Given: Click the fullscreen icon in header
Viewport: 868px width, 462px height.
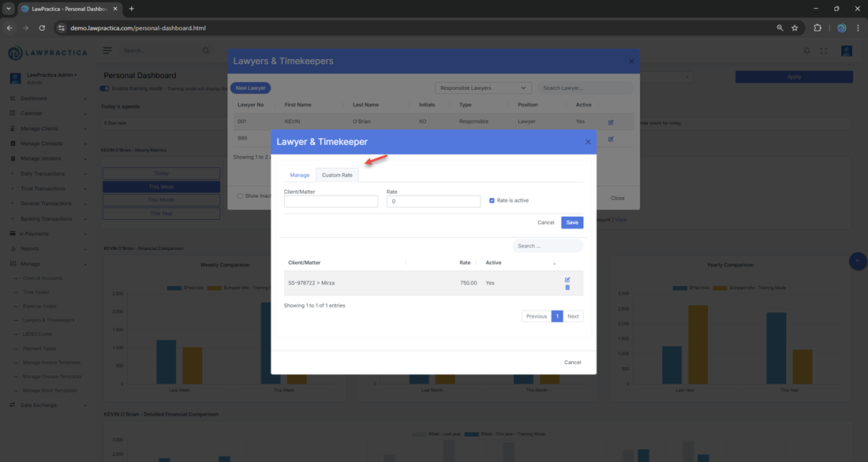Looking at the screenshot, I should pyautogui.click(x=824, y=51).
